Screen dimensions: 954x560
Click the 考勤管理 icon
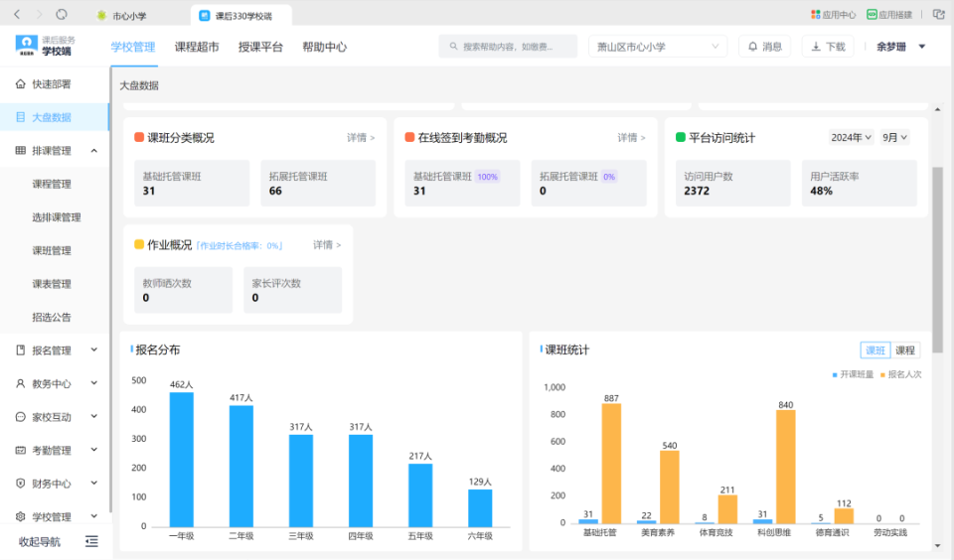click(x=20, y=450)
